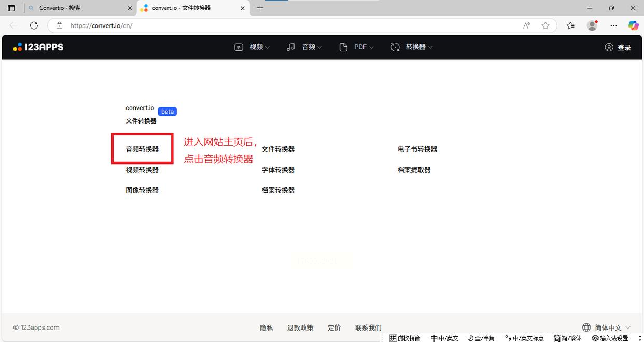Close the convert.io tab
The image size is (644, 342).
(x=242, y=8)
